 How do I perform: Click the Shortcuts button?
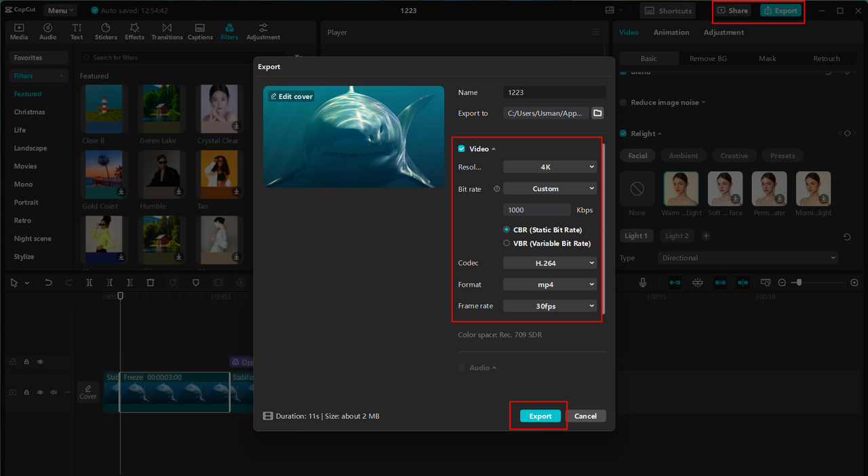[668, 11]
